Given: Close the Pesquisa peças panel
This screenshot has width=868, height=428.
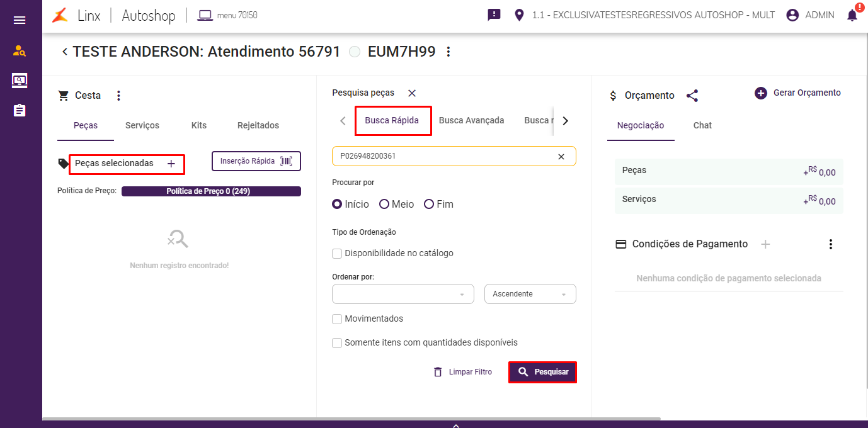Looking at the screenshot, I should tap(412, 93).
